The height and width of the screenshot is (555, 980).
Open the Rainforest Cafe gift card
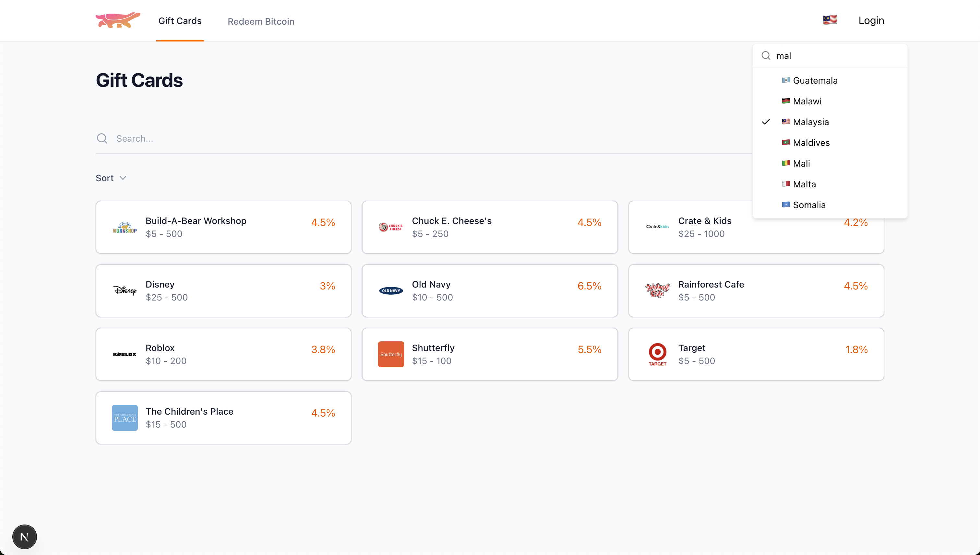(756, 291)
